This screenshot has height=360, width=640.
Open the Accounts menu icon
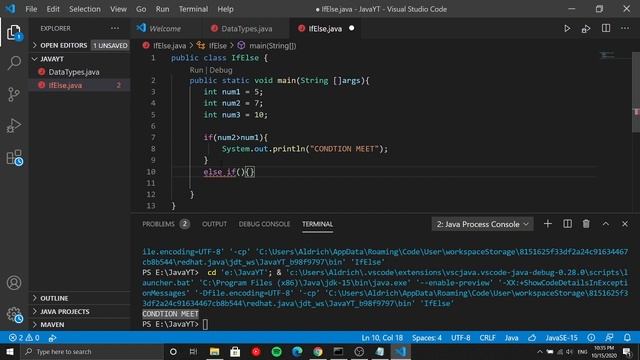pos(14,282)
